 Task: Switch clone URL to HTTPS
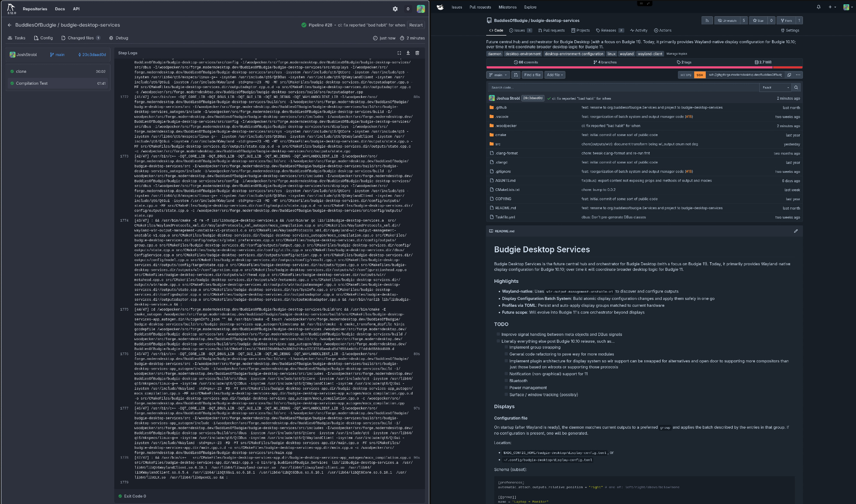(x=686, y=75)
